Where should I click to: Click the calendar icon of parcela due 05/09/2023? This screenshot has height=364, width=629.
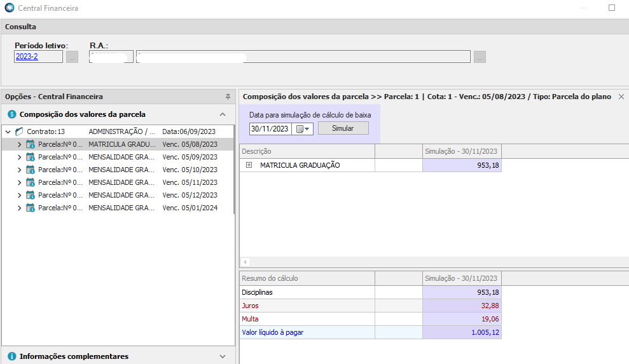30,157
